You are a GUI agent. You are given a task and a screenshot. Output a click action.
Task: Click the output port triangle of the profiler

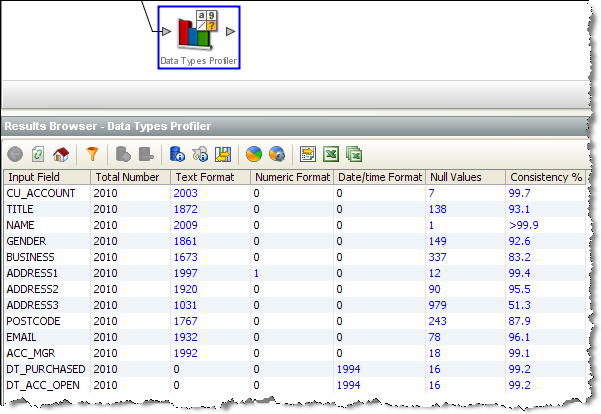click(230, 31)
